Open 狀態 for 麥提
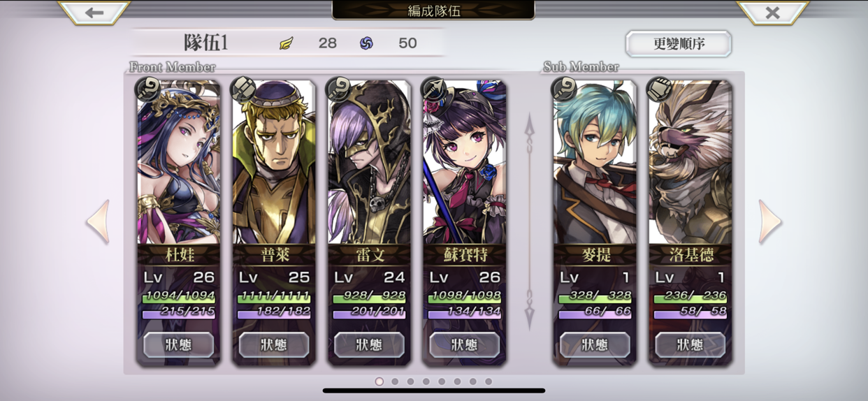Image resolution: width=868 pixels, height=401 pixels. pos(595,344)
